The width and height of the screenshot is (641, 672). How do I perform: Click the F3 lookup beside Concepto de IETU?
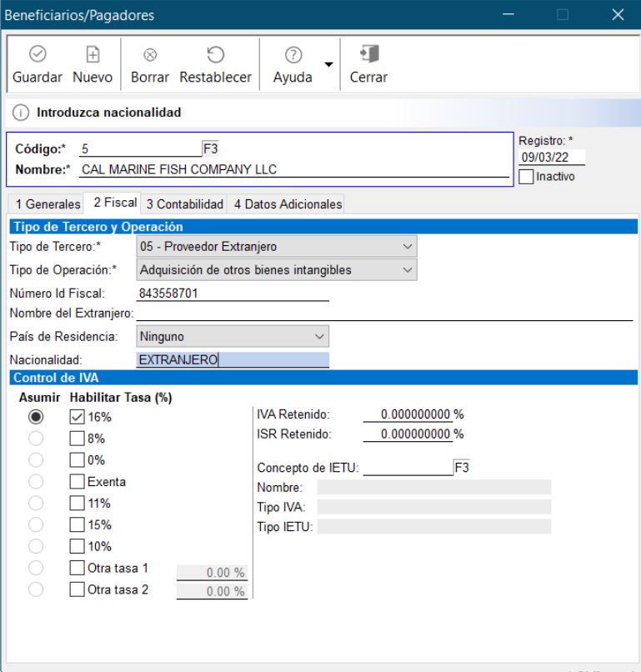click(462, 468)
